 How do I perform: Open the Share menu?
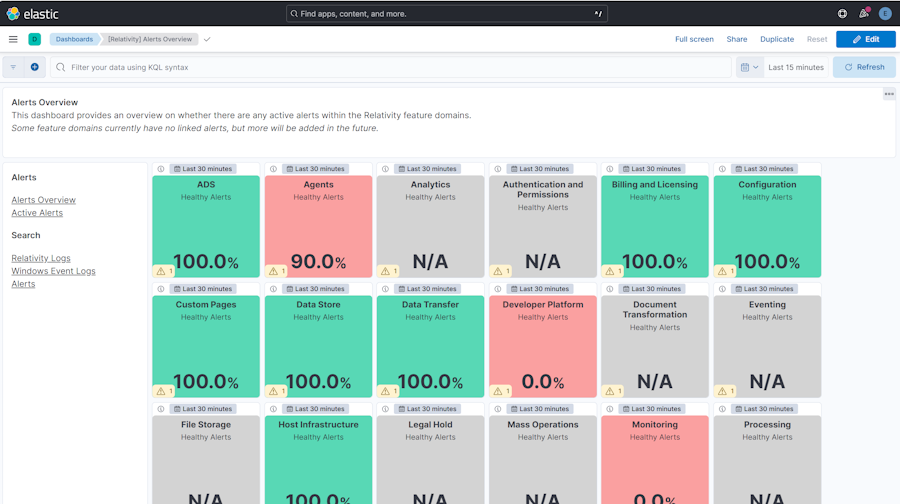[x=736, y=39]
